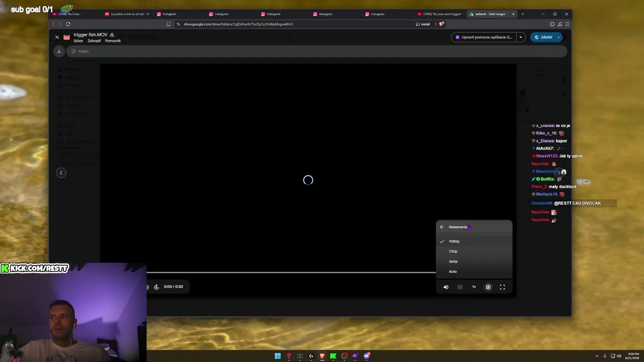Close the trigger fish.MOV preview
This screenshot has width=644, height=362.
click(57, 37)
